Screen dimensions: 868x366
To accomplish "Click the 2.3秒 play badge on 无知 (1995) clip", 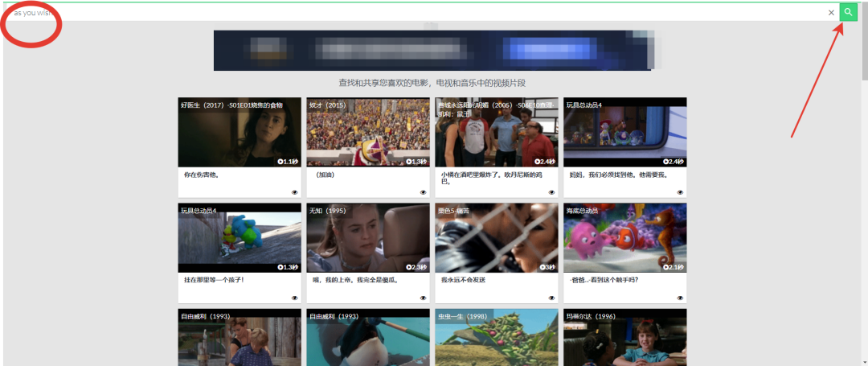I will tap(416, 267).
